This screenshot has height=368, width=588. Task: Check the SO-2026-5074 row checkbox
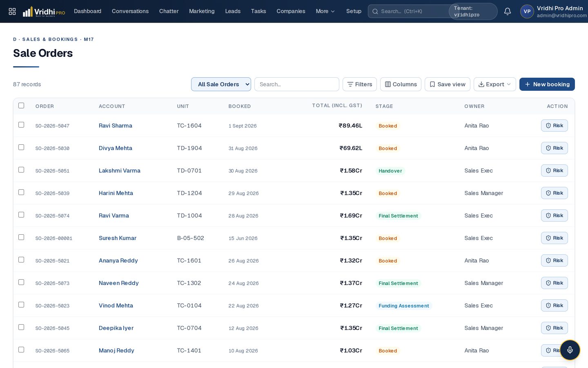click(x=21, y=215)
